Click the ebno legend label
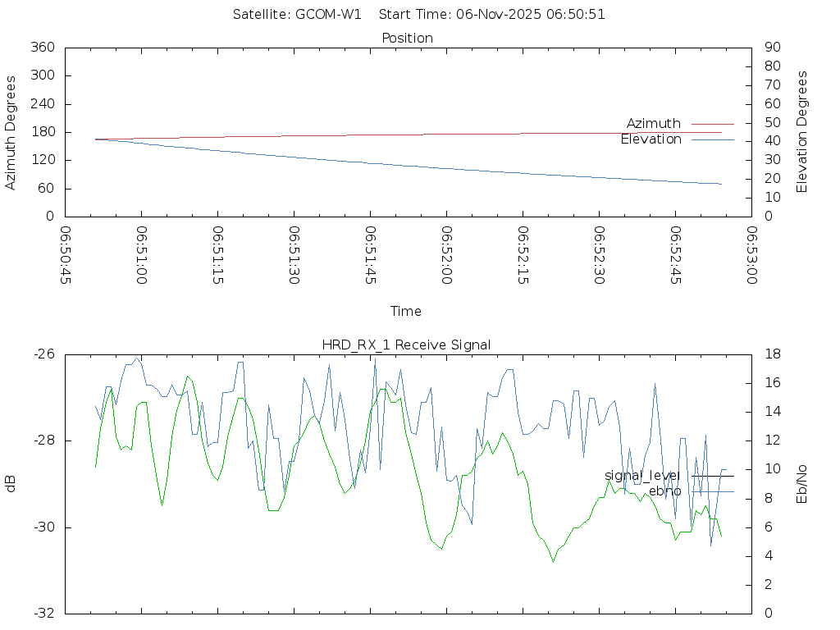Viewport: 840px width, 630px height. click(x=664, y=491)
